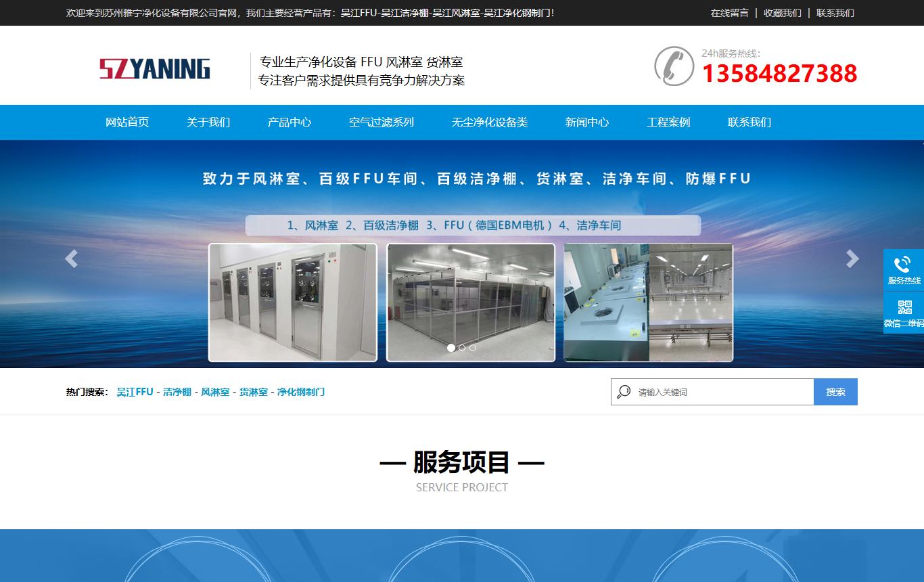The width and height of the screenshot is (924, 582).
Task: Click hot search link 洁净棚
Action: 177,392
